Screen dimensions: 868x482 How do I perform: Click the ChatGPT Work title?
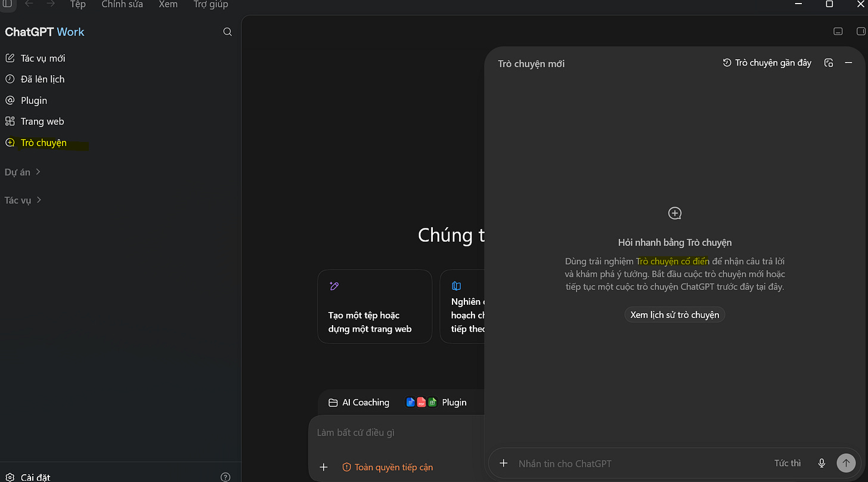coord(45,32)
